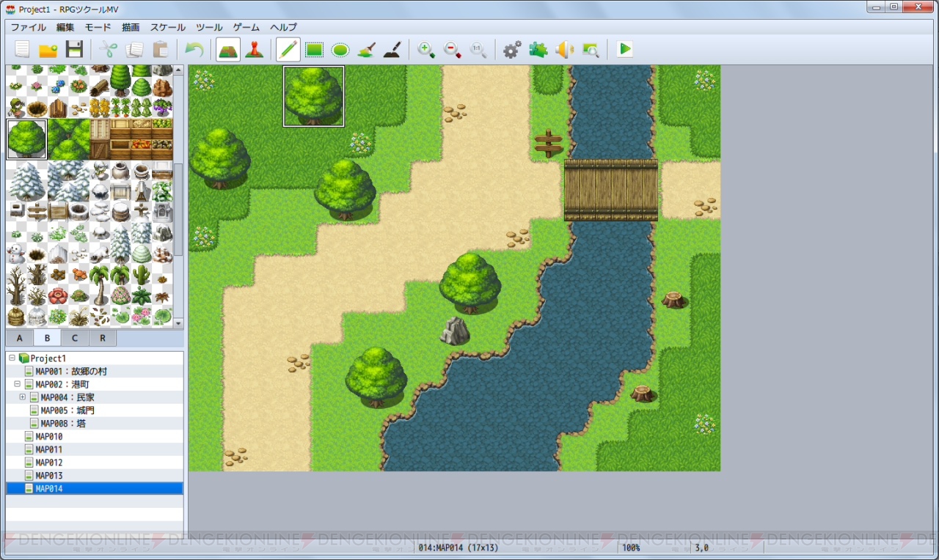
Task: Create a new project with toolbar icon
Action: [x=23, y=49]
